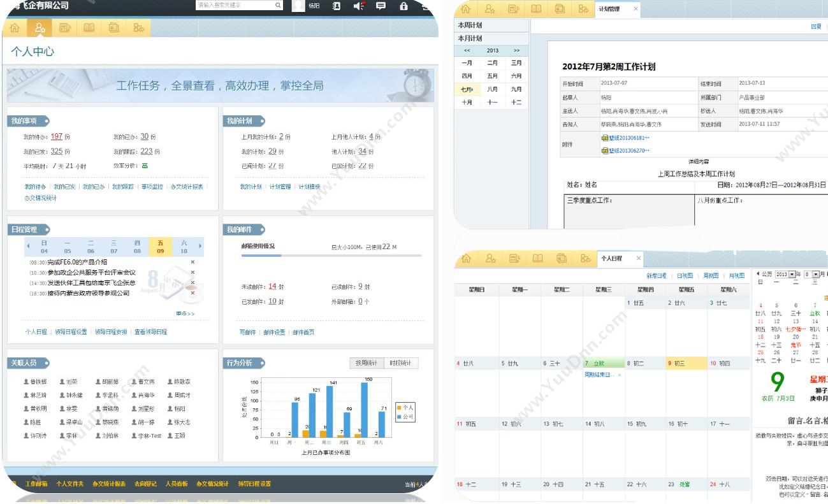Open contact 鲁铁辉 in 关联人员
This screenshot has height=504, width=828.
(x=34, y=382)
